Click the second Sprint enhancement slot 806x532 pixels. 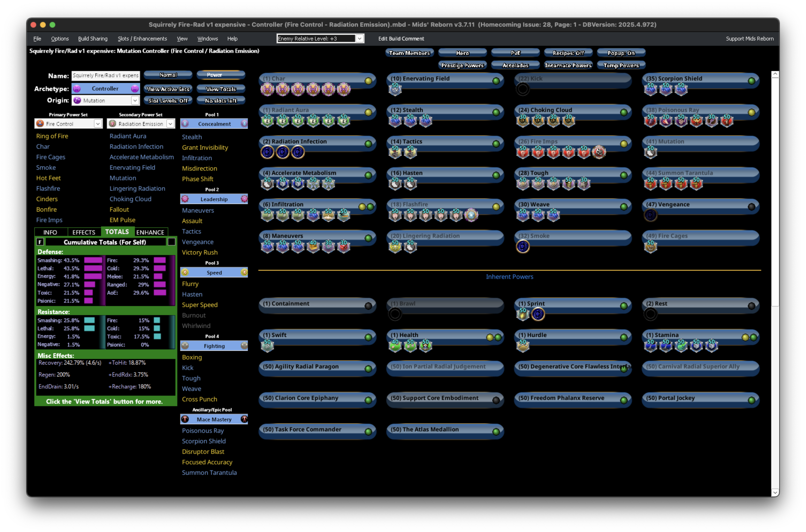click(538, 315)
